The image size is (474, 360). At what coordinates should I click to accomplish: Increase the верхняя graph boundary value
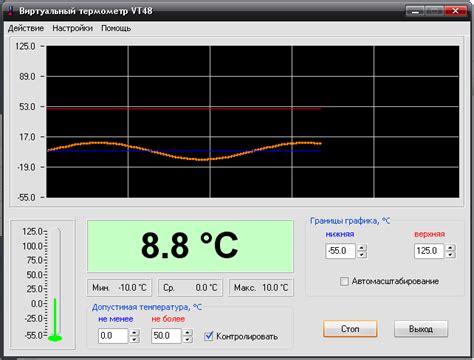point(450,247)
